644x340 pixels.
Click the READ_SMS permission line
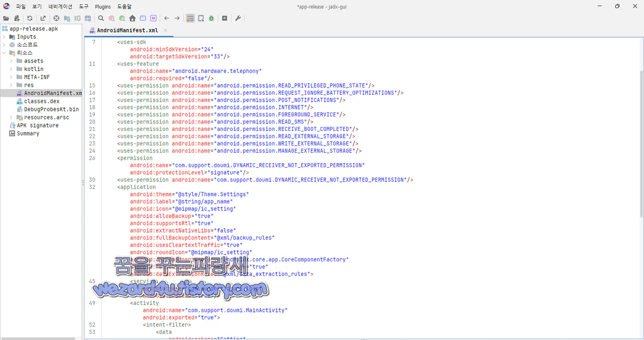pyautogui.click(x=215, y=122)
